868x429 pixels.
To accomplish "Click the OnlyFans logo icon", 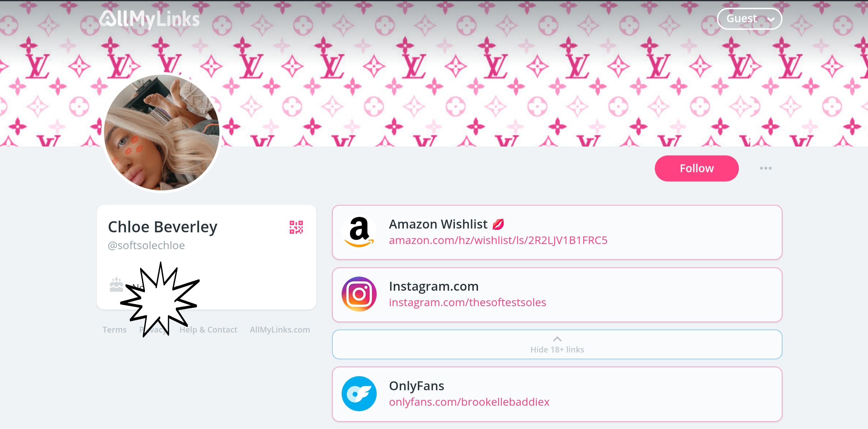I will (x=359, y=394).
